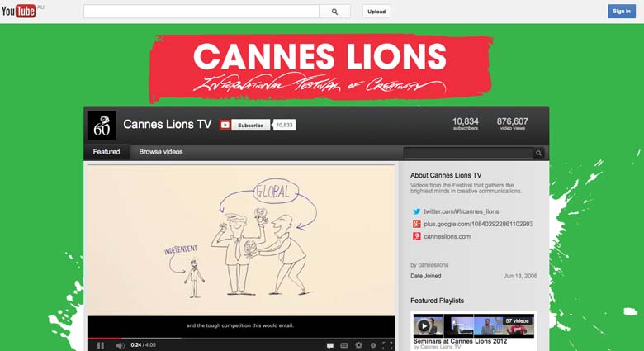Open the Cannes Lions TV channel title

167,124
